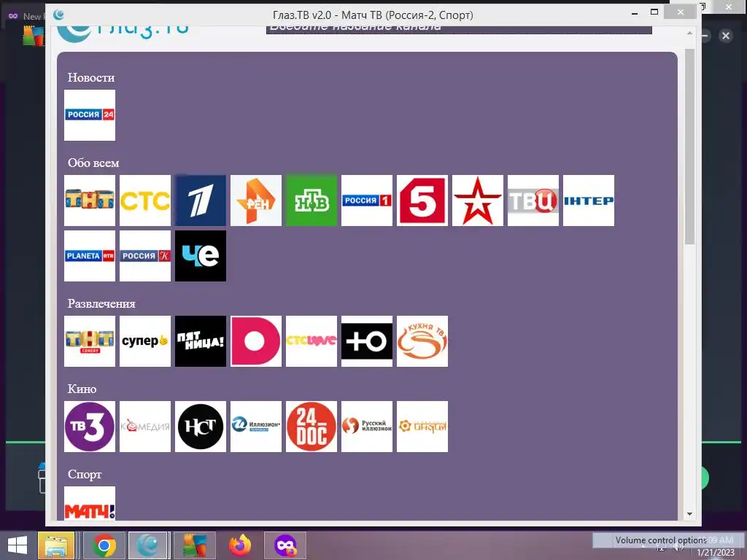The width and height of the screenshot is (747, 560).
Task: Open the Кухня ТВ channel
Action: (x=422, y=341)
